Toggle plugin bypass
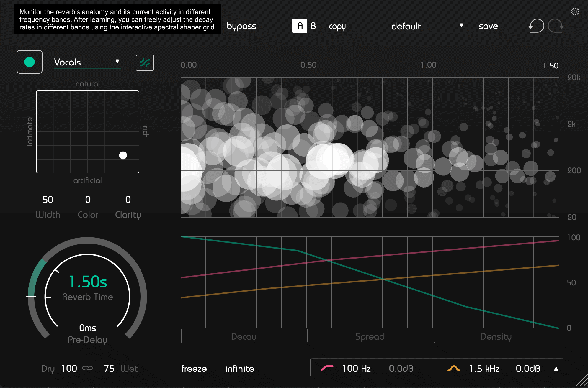Image resolution: width=588 pixels, height=388 pixels. 241,27
